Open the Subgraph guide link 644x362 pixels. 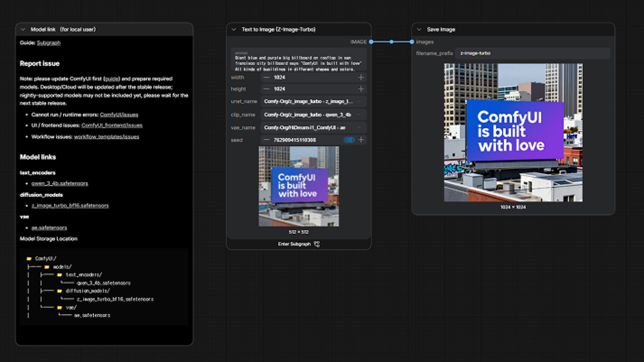[49, 43]
